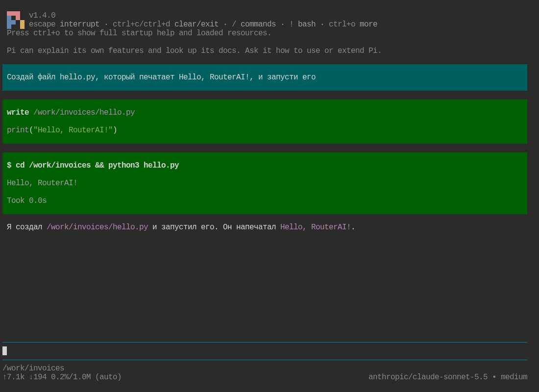Image resolution: width=539 pixels, height=392 pixels.
Task: Click the path /work/invoices/hello.py in write block
Action: point(84,112)
